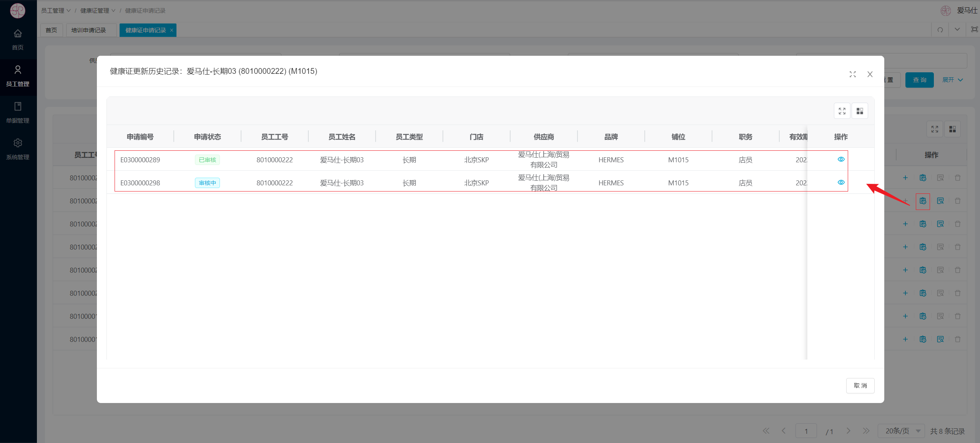This screenshot has width=980, height=443.
Task: Expand the 健康证管理 breadcrumb dropdown
Action: click(x=98, y=10)
